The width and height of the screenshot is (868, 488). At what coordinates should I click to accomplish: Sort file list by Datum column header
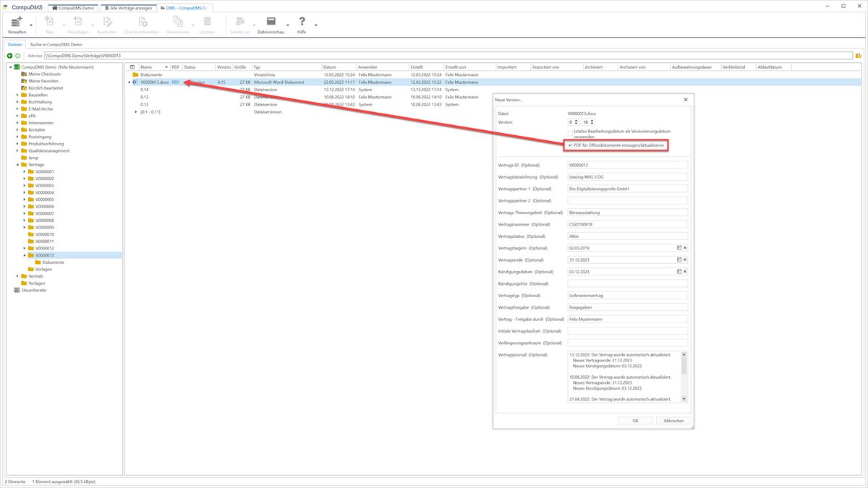coord(339,67)
